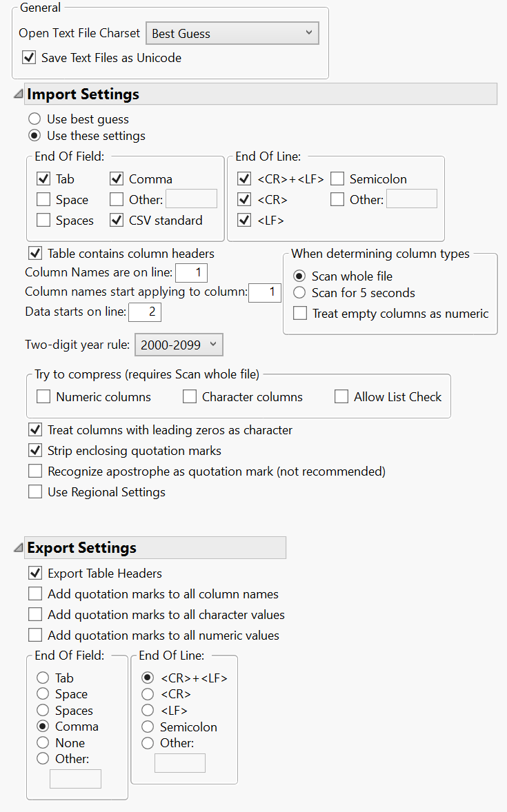Open the Open Text File Charset dropdown
The width and height of the screenshot is (507, 812).
232,32
